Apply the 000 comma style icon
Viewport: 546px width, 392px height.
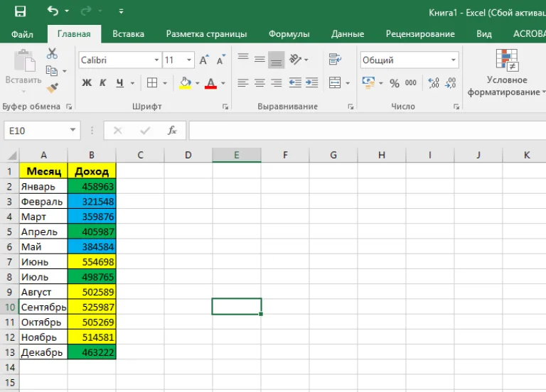coord(410,83)
